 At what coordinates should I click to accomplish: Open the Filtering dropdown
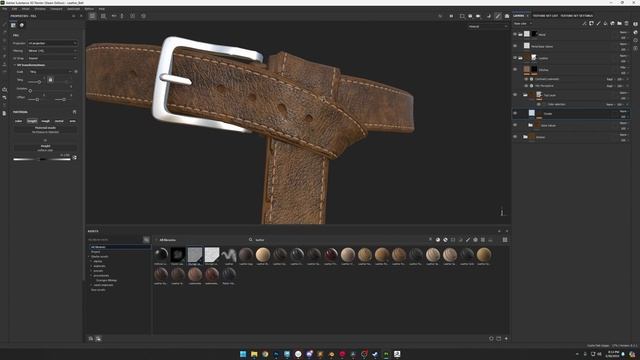click(52, 51)
